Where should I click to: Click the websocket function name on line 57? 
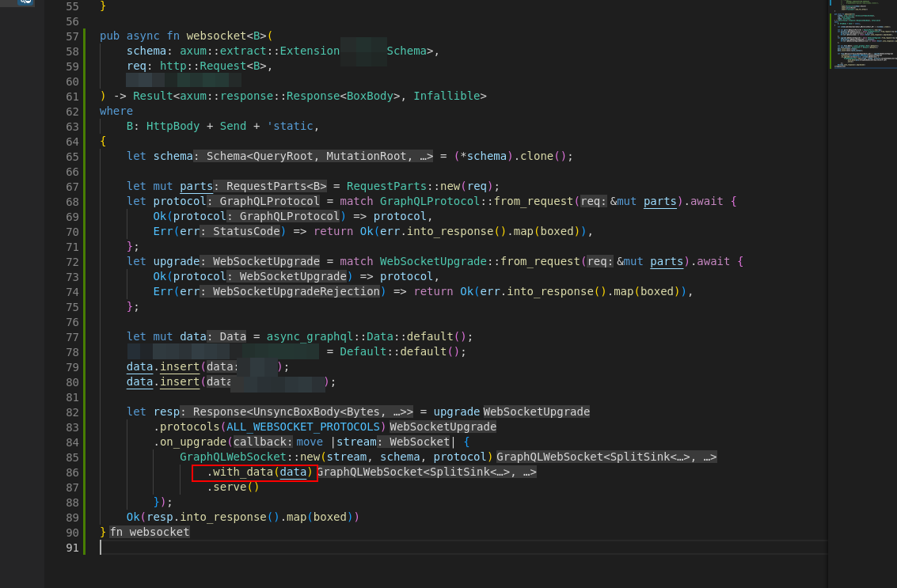pos(215,36)
